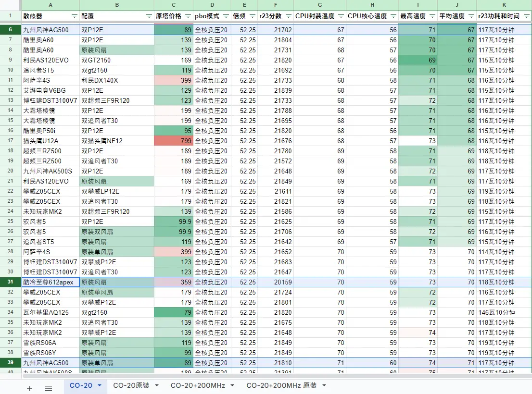
Task: Expand the CO-20+200MHz 原装 tab menu arrow
Action: click(324, 385)
